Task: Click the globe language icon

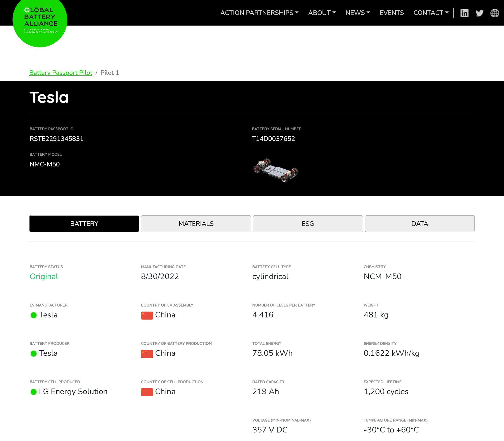Action: [495, 13]
